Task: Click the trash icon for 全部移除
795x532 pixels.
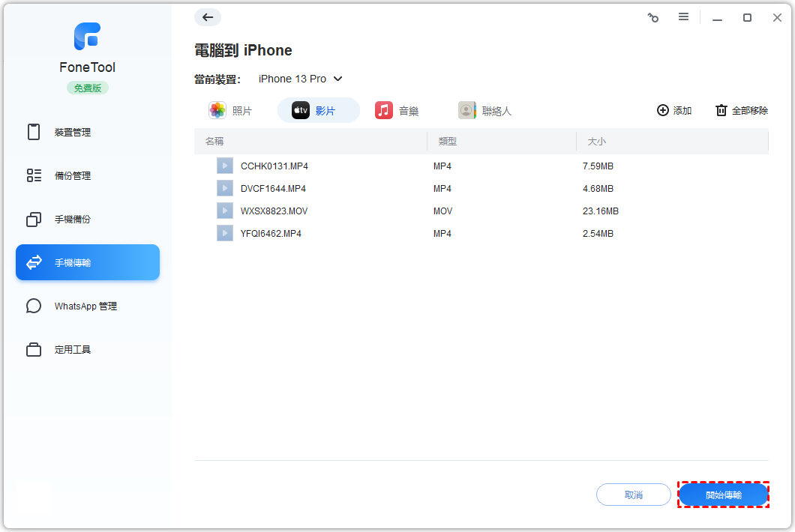Action: click(x=721, y=110)
